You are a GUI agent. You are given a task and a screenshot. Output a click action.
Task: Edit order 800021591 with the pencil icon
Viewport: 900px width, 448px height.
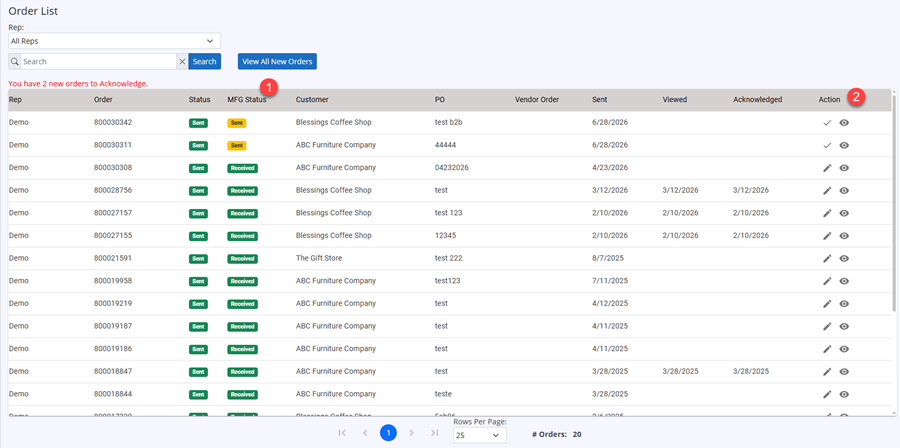coord(827,259)
